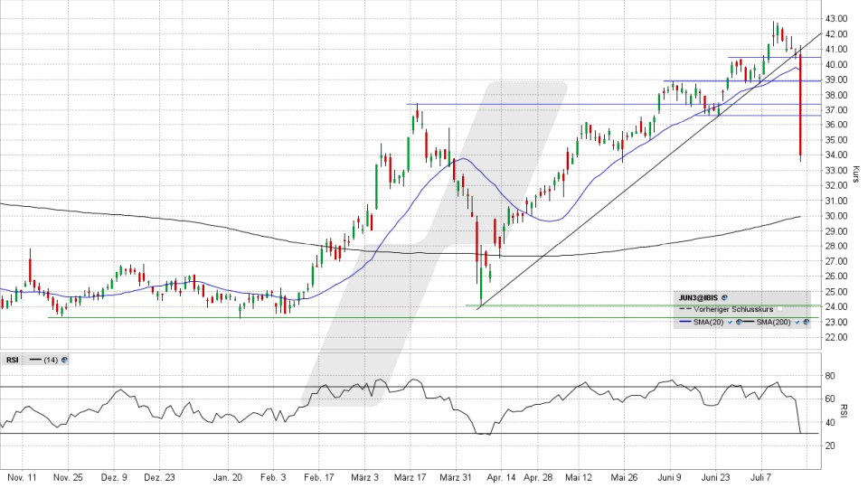Open settings icon beside JUN3@IBIS label
868x488 pixels.
(724, 297)
